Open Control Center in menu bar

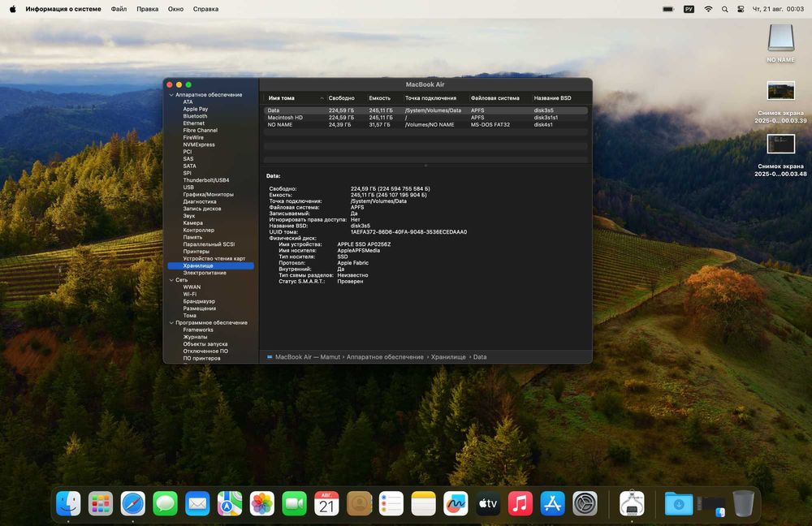(x=741, y=9)
